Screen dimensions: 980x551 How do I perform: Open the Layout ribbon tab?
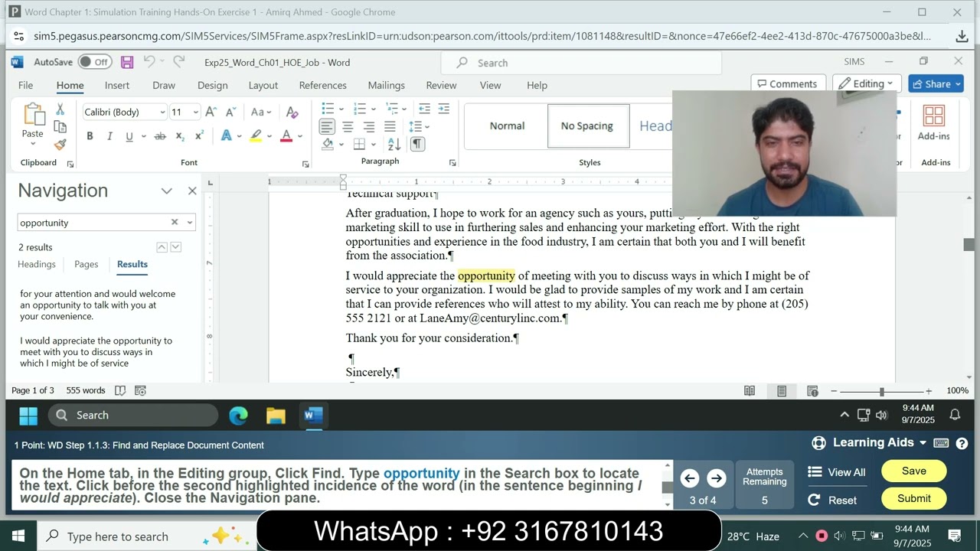263,85
